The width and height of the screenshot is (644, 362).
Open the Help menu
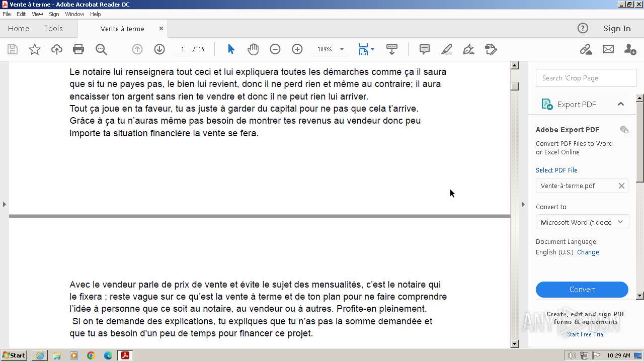pyautogui.click(x=95, y=14)
